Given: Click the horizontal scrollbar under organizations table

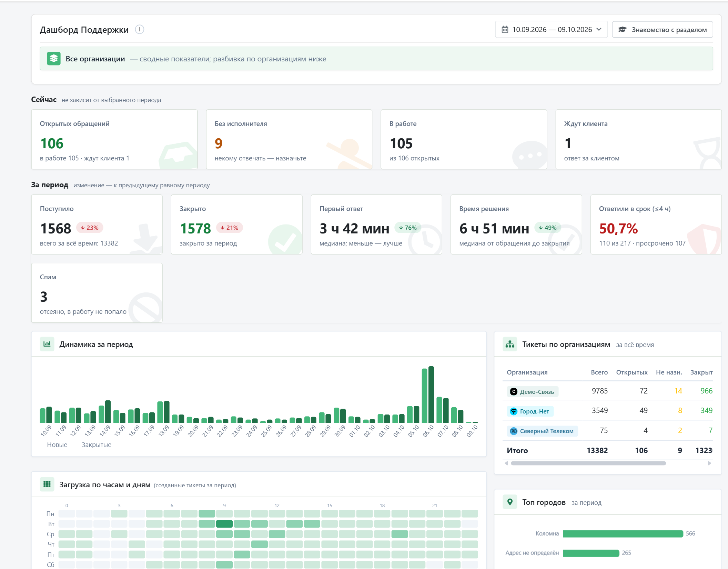Looking at the screenshot, I should click(x=588, y=463).
